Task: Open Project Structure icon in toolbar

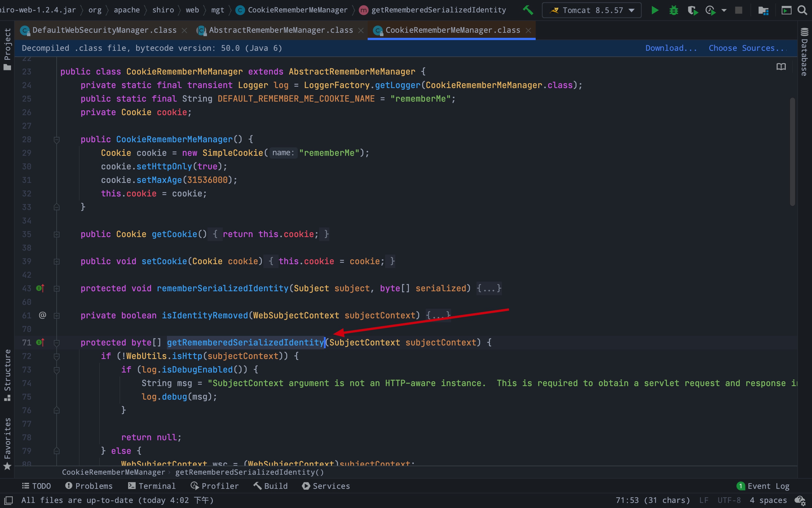Action: coord(763,10)
